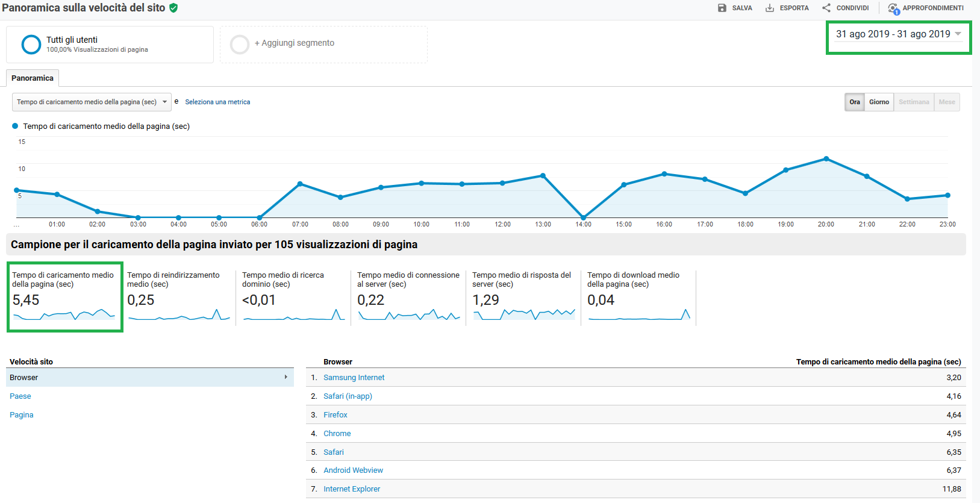The image size is (980, 503).
Task: Click the CONDIVIDI button label
Action: coord(852,8)
